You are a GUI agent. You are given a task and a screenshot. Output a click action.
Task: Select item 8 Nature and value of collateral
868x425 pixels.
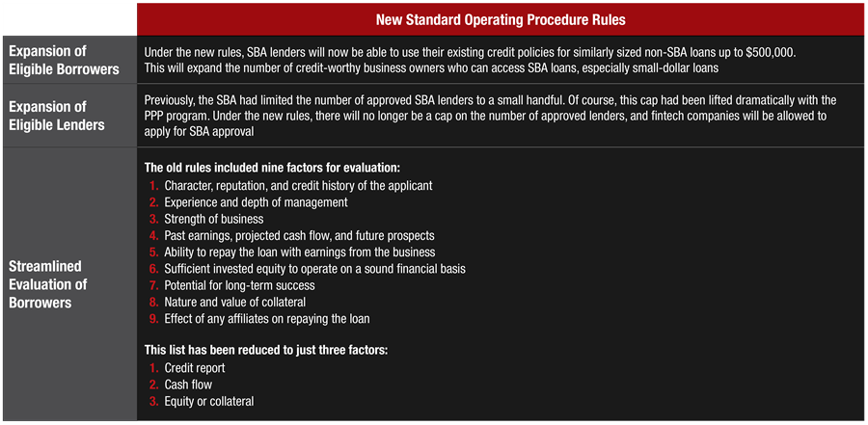[228, 303]
